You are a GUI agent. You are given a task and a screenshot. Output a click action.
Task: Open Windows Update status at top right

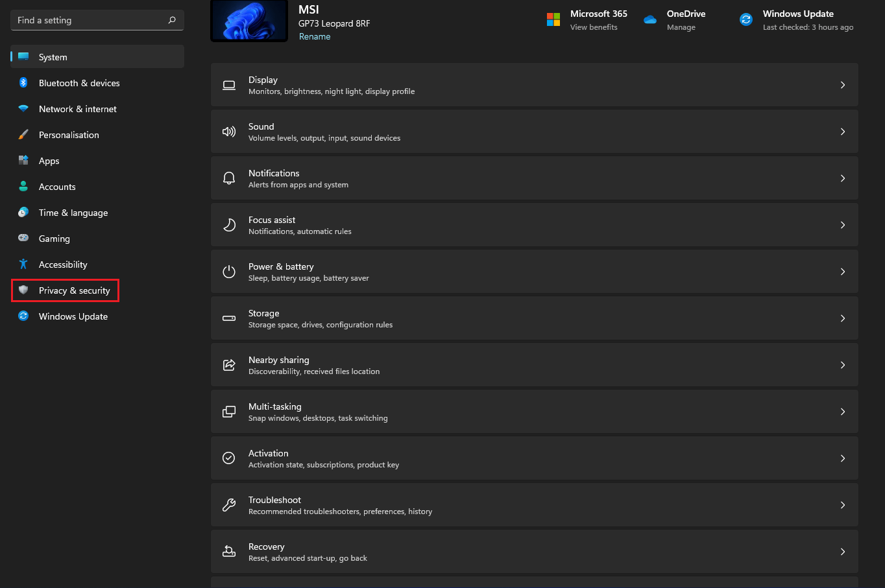798,20
